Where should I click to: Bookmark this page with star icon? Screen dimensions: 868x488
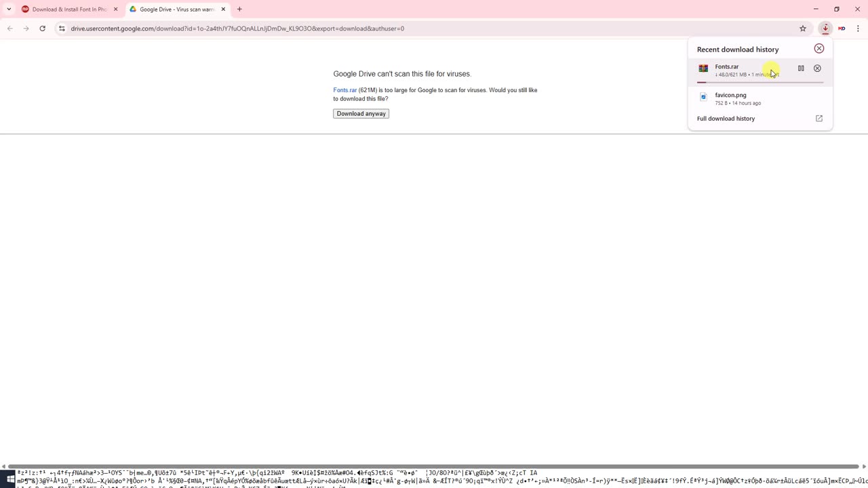803,28
